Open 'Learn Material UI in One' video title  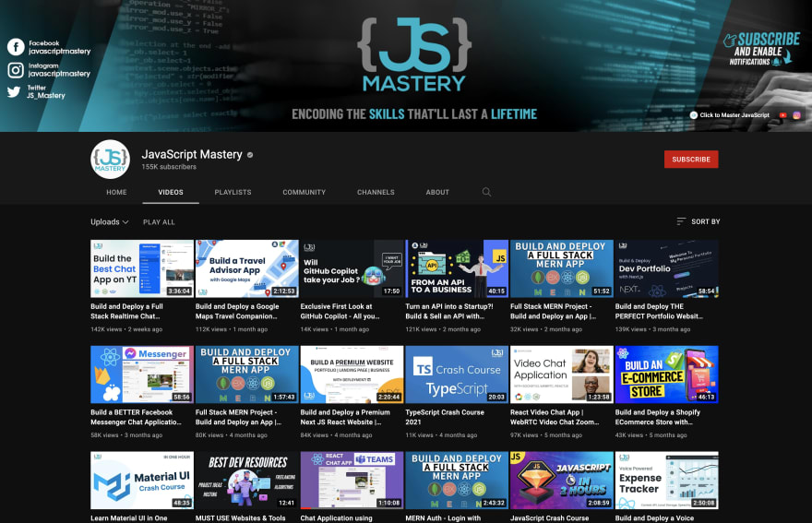click(x=129, y=517)
